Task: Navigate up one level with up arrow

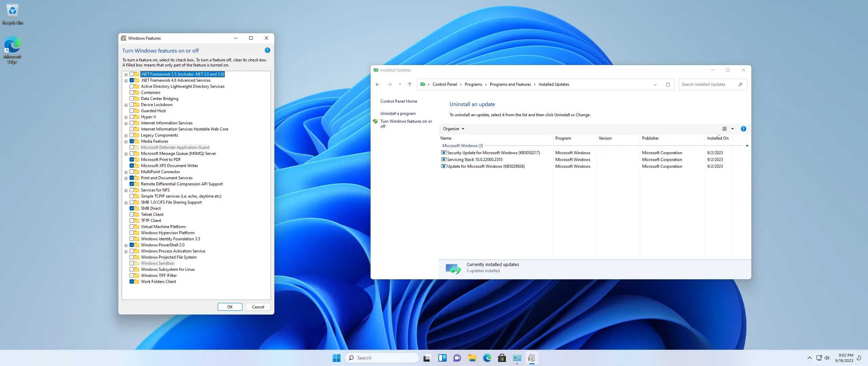Action: (410, 84)
